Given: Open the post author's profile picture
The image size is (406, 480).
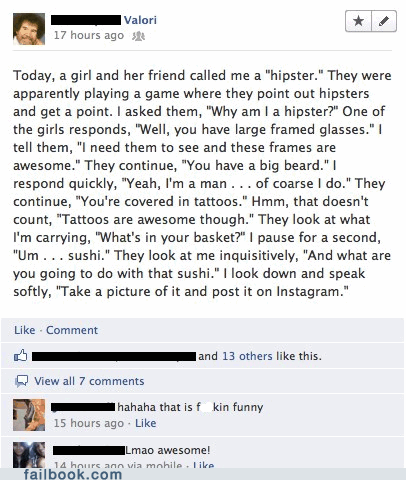Looking at the screenshot, I should click(29, 29).
